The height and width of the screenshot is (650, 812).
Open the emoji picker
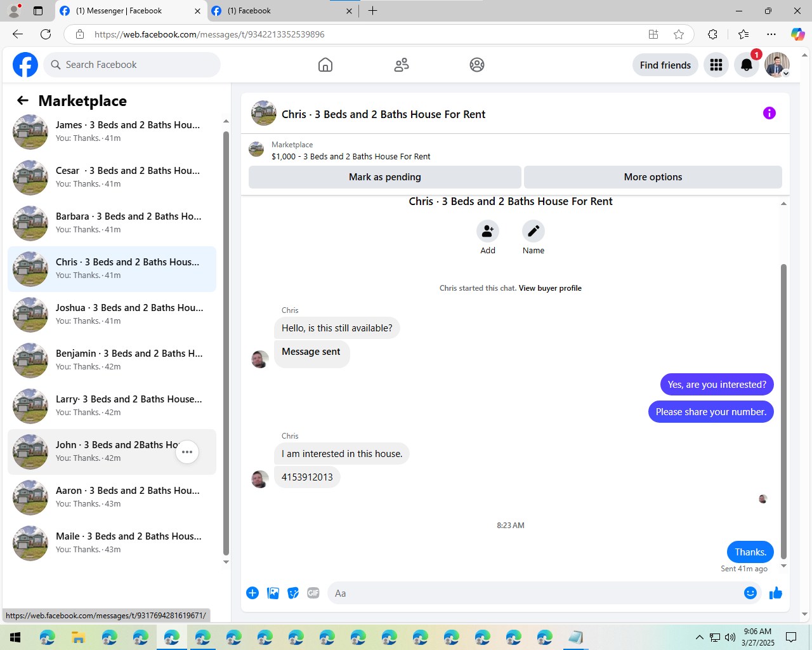750,593
